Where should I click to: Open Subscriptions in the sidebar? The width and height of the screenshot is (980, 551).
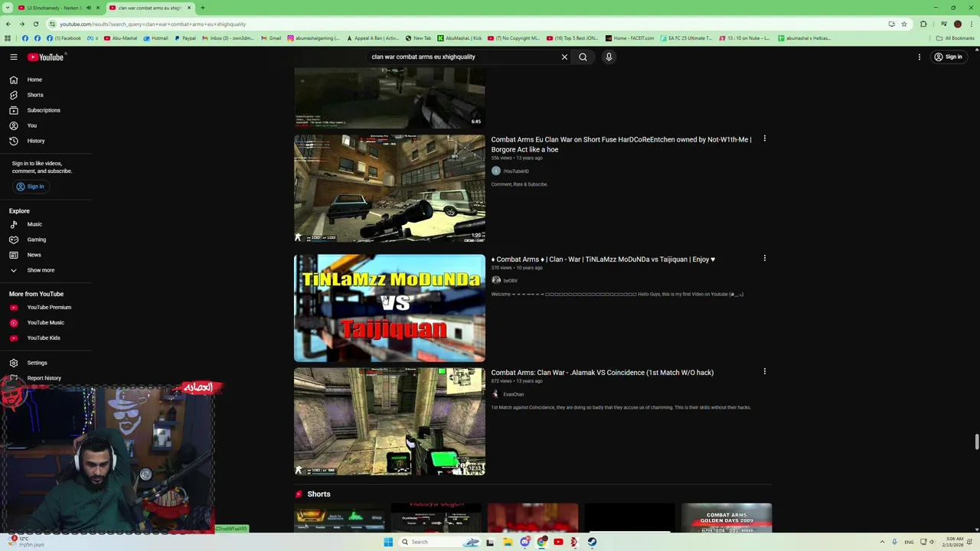[44, 110]
